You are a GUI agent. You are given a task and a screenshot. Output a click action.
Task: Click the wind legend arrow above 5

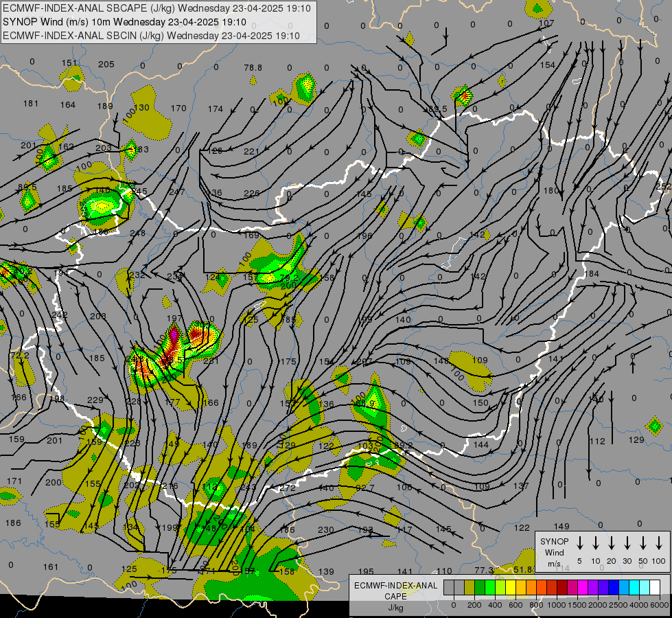tap(580, 543)
